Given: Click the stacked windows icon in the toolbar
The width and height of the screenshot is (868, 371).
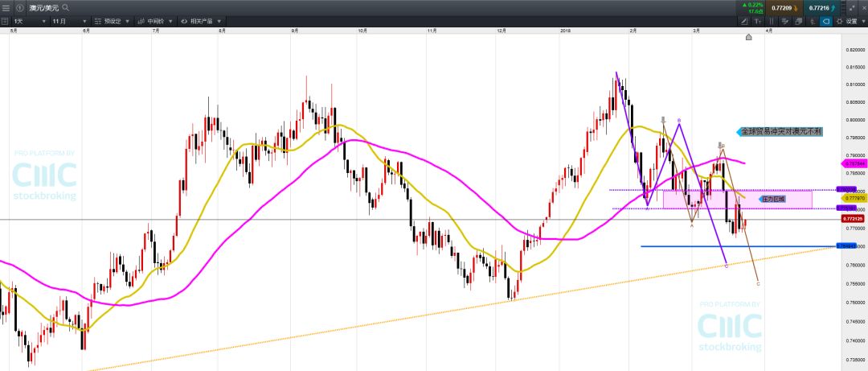Looking at the screenshot, I should click(799, 21).
